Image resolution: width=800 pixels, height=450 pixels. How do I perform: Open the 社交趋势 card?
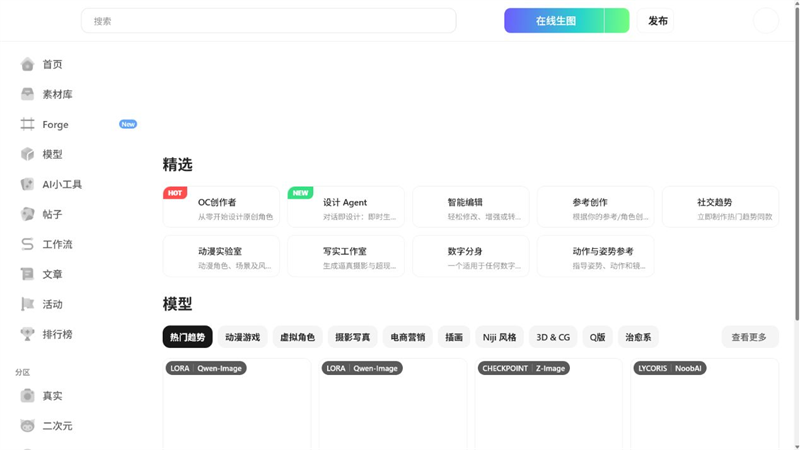pos(720,207)
